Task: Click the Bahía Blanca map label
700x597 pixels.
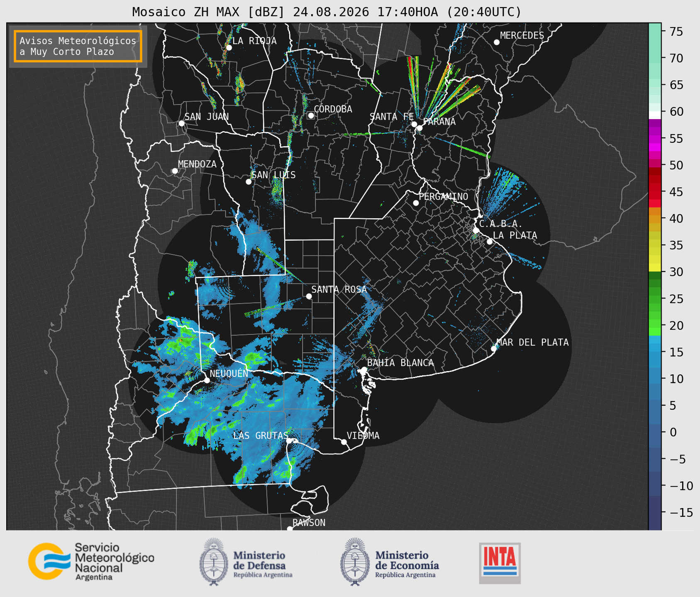Action: [x=400, y=363]
